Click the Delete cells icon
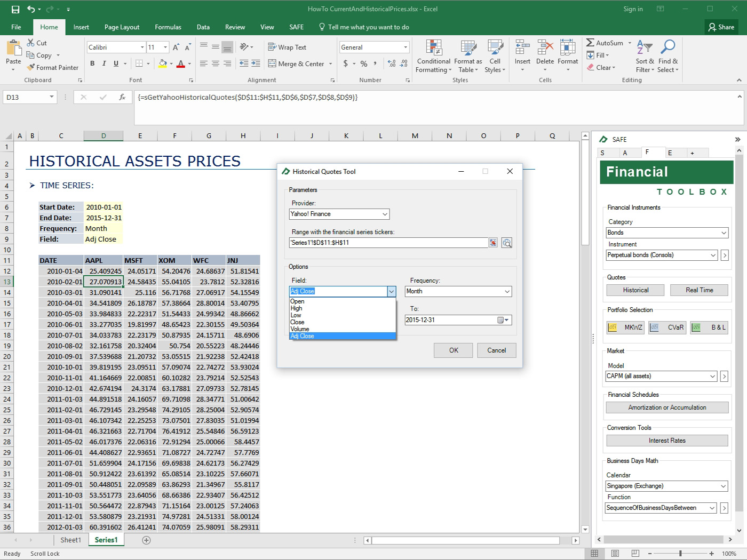The height and width of the screenshot is (560, 747). (x=545, y=47)
